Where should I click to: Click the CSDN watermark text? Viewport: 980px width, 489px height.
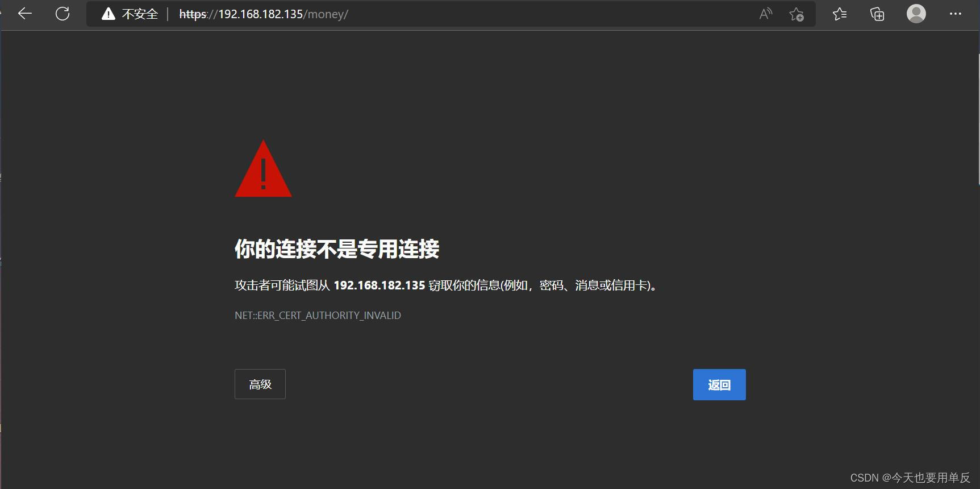point(910,478)
